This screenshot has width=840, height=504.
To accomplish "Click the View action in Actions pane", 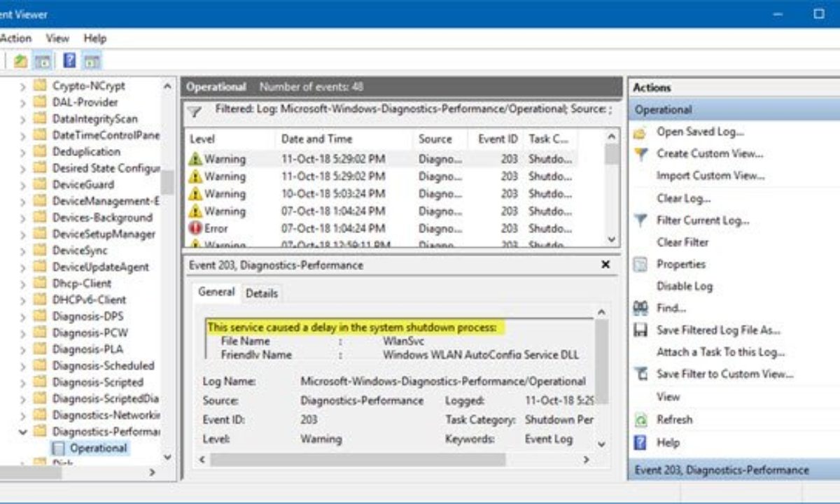I will click(x=668, y=397).
